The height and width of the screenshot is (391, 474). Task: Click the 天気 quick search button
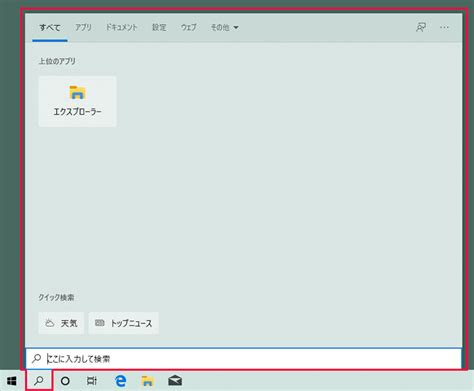pos(61,323)
